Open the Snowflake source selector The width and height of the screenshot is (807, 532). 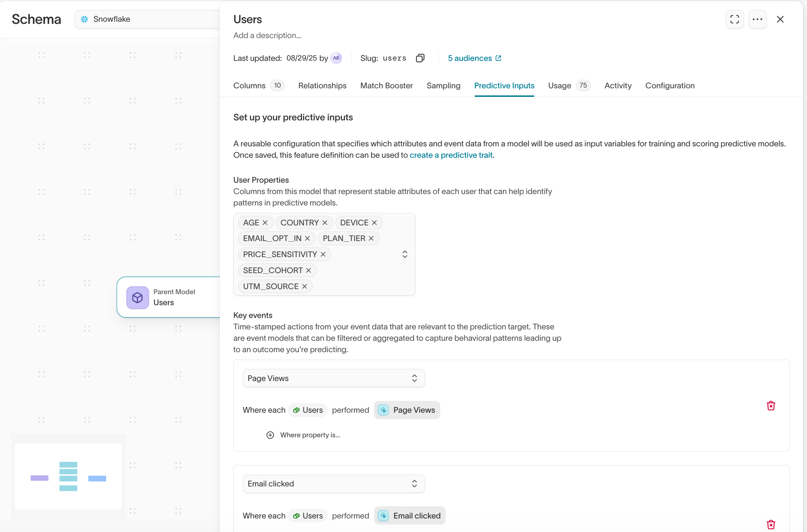click(x=147, y=19)
